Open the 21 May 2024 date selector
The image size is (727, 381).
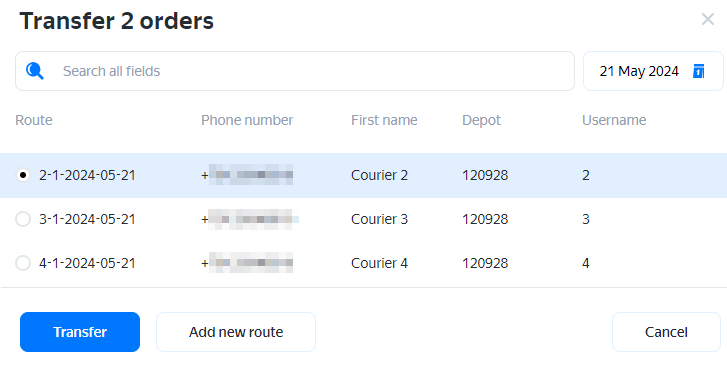(x=653, y=71)
